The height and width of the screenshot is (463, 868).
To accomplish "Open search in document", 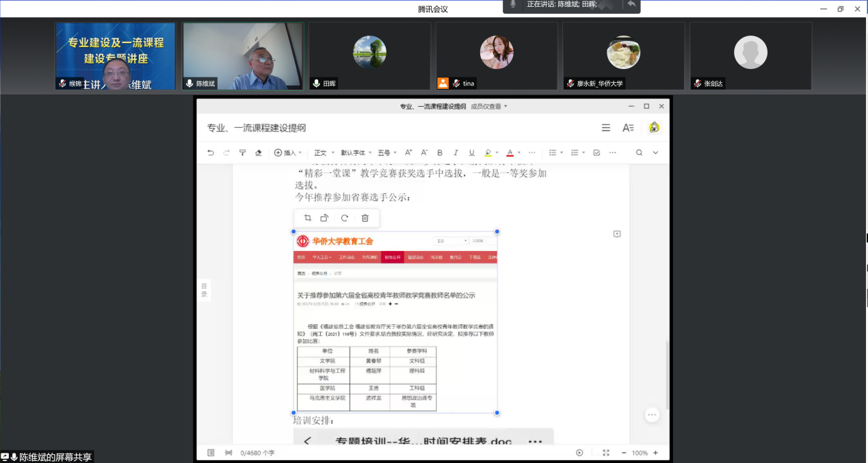I will click(639, 153).
